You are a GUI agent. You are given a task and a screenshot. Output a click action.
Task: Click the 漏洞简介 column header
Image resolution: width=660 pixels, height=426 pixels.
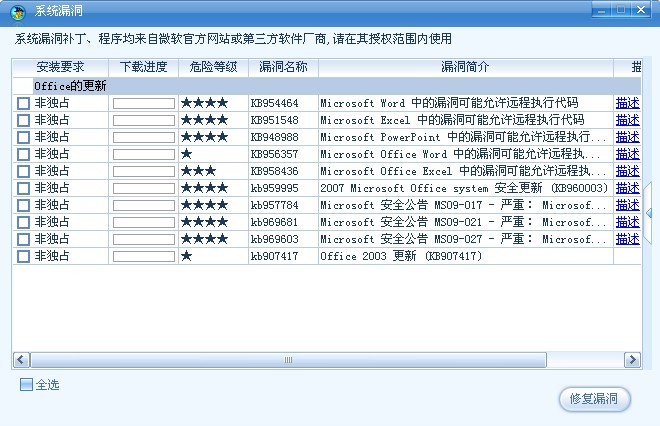(x=466, y=67)
